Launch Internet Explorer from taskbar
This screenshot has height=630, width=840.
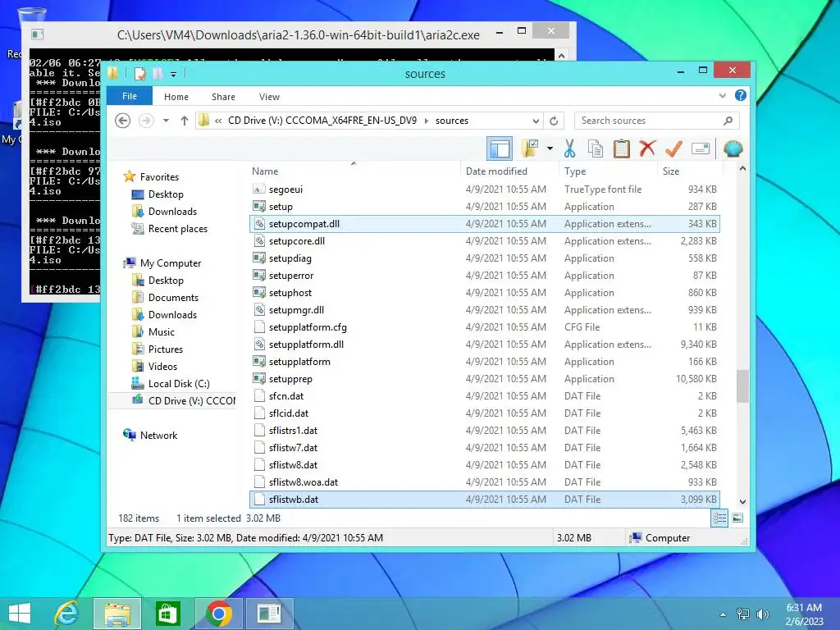(x=67, y=614)
